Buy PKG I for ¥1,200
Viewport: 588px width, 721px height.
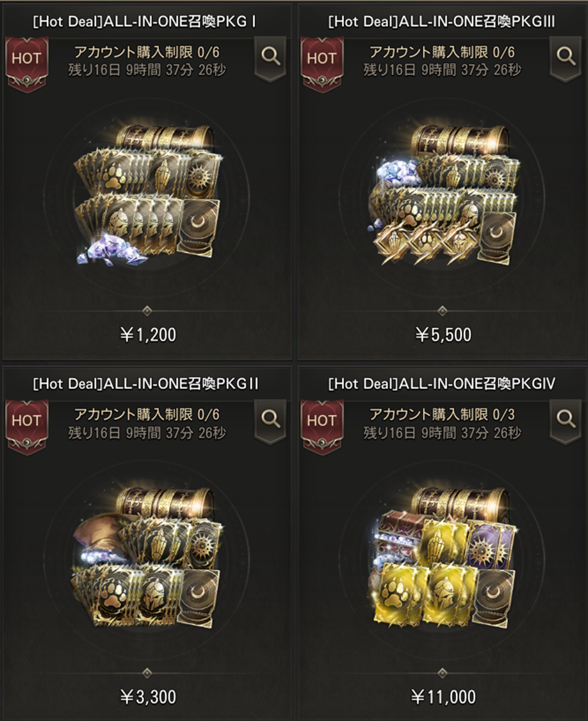tap(147, 335)
